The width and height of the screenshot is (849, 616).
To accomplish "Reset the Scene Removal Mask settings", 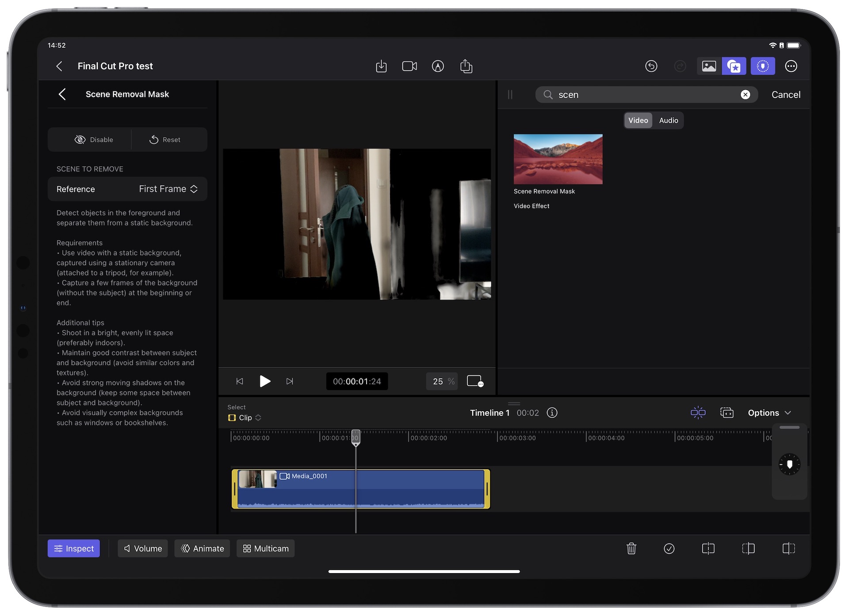I will [x=165, y=140].
